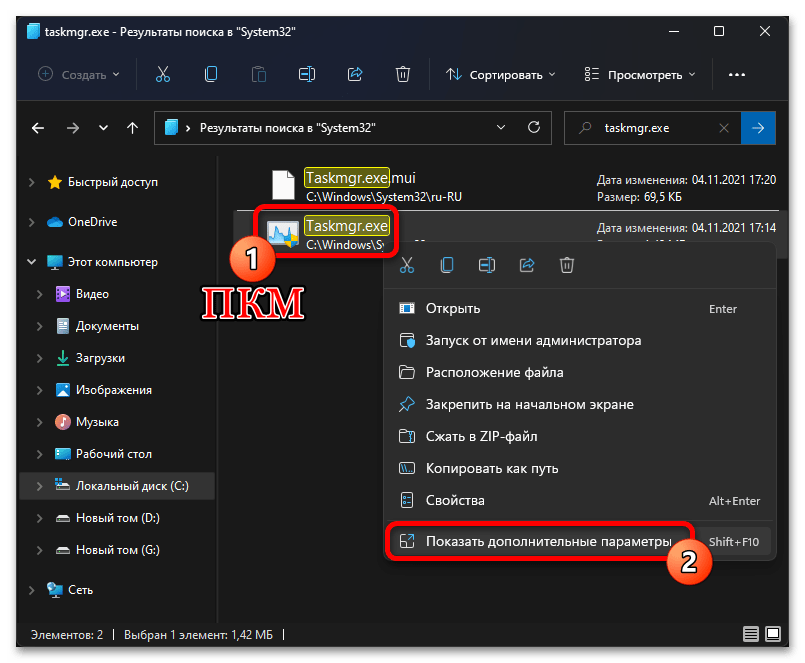
Task: Refresh the search results
Action: pos(534,127)
